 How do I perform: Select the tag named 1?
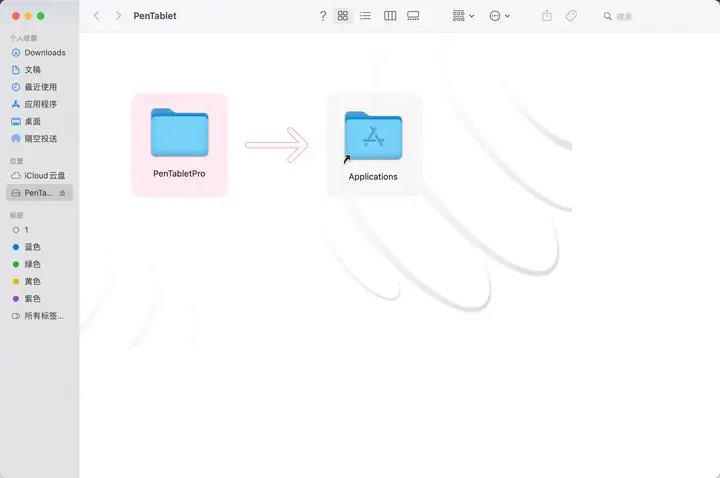(x=39, y=230)
